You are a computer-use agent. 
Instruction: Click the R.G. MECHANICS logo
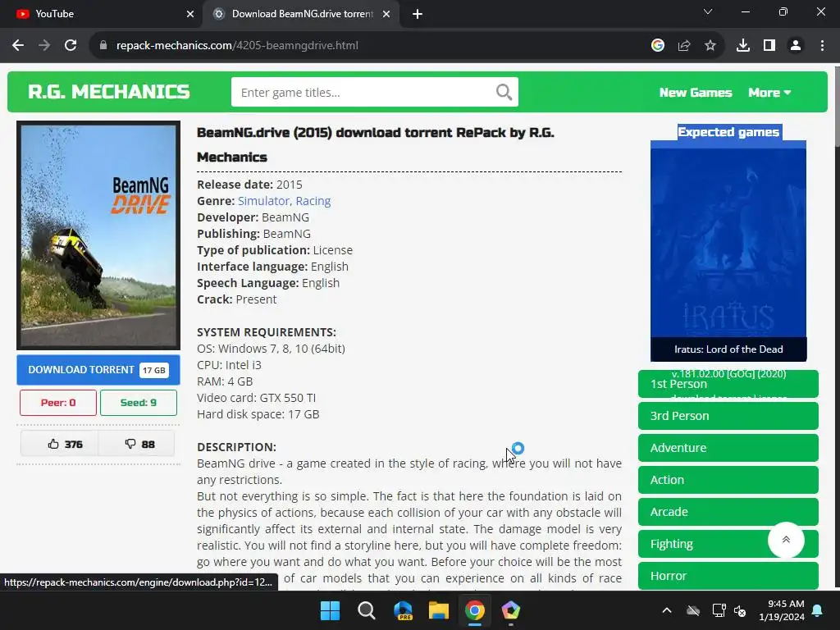tap(109, 92)
